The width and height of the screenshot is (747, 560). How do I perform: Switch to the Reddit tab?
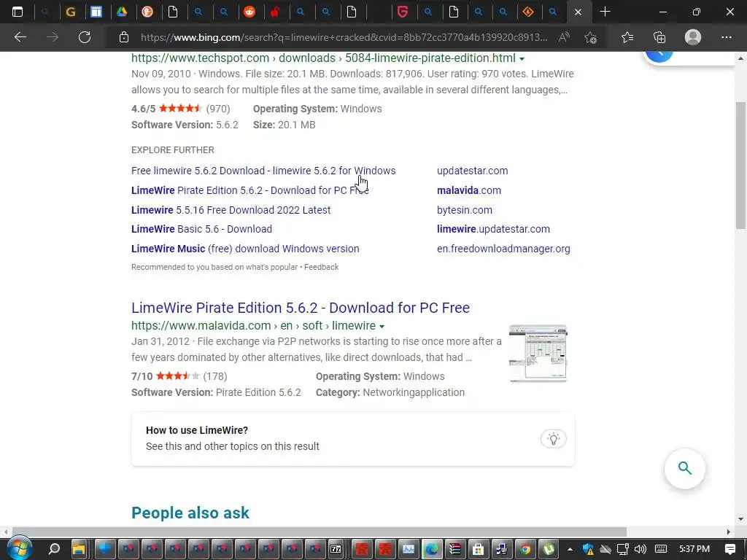pos(249,12)
